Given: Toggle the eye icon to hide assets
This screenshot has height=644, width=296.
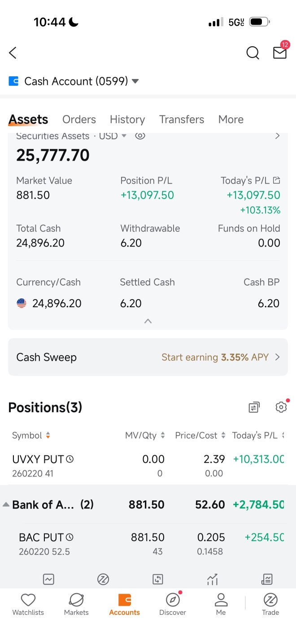Looking at the screenshot, I should pos(140,136).
